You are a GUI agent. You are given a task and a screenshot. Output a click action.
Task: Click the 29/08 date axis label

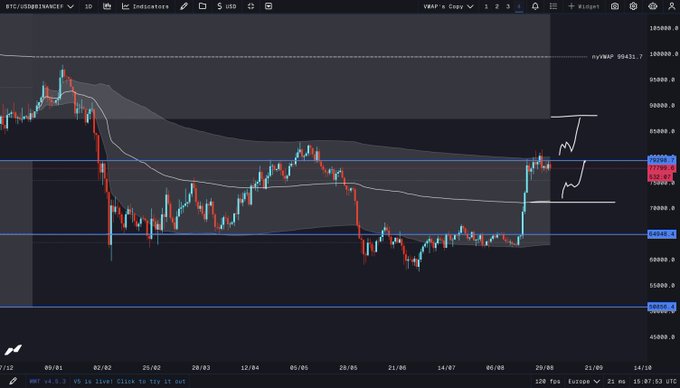544,368
